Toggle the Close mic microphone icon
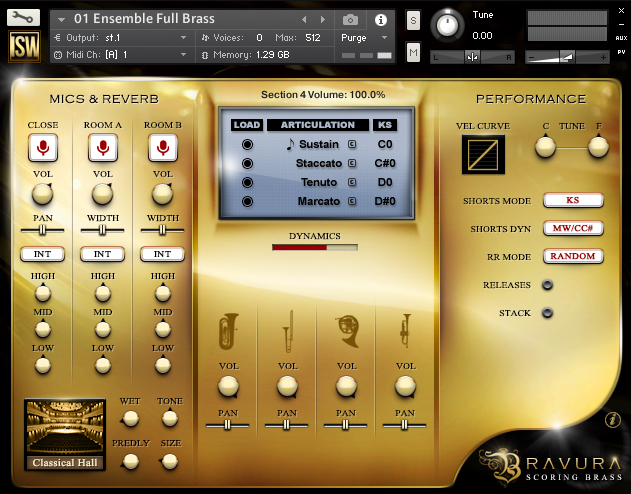 (42, 149)
